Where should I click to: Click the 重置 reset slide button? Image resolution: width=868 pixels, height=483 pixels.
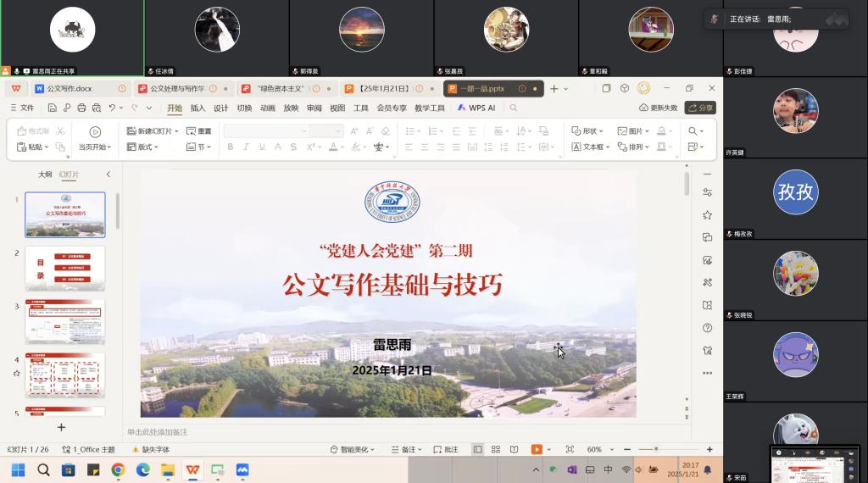[x=199, y=131]
